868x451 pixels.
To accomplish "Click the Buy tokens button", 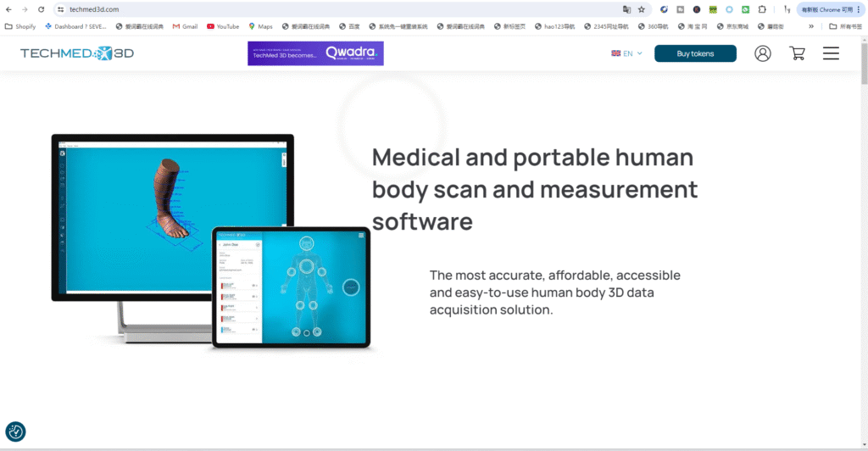I will [695, 53].
